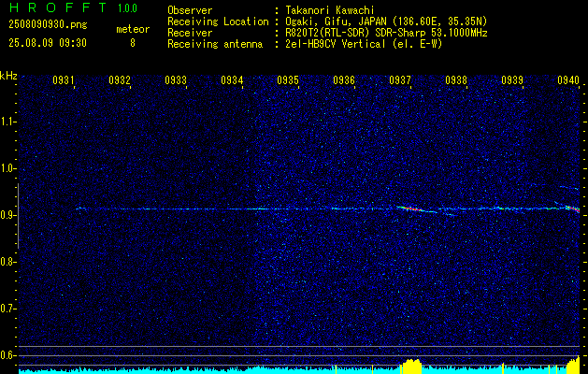588x374 pixels.
Task: Click the HROFFT title text
Action: pyautogui.click(x=59, y=7)
